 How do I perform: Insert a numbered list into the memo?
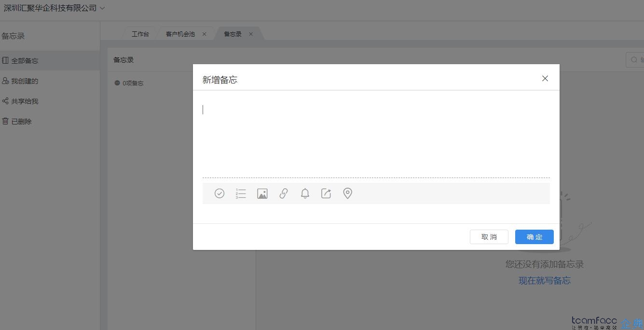[x=241, y=193]
